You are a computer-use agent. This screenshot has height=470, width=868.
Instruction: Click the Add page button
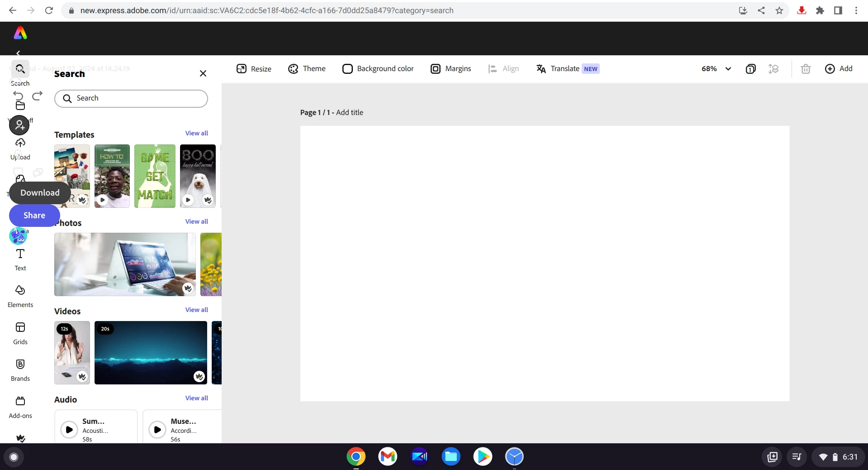[839, 69]
